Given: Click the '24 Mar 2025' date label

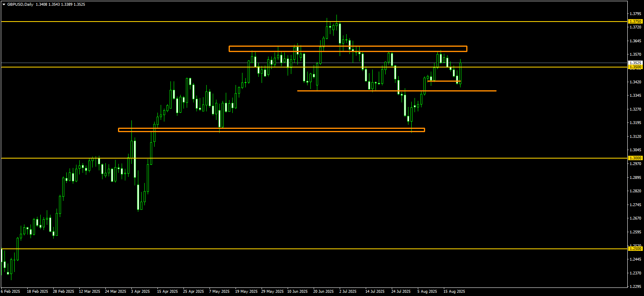Looking at the screenshot, I should click(116, 292).
